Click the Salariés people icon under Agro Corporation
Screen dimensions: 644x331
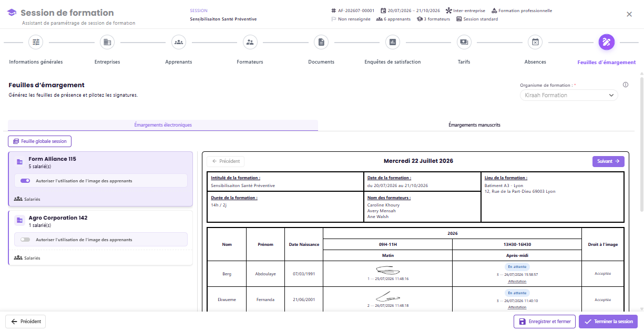(x=18, y=258)
